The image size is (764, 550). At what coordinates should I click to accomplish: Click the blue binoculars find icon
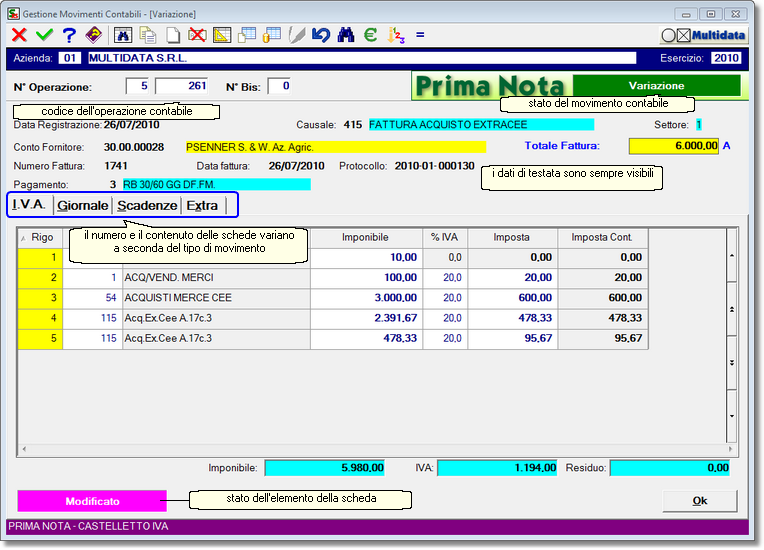click(x=346, y=35)
